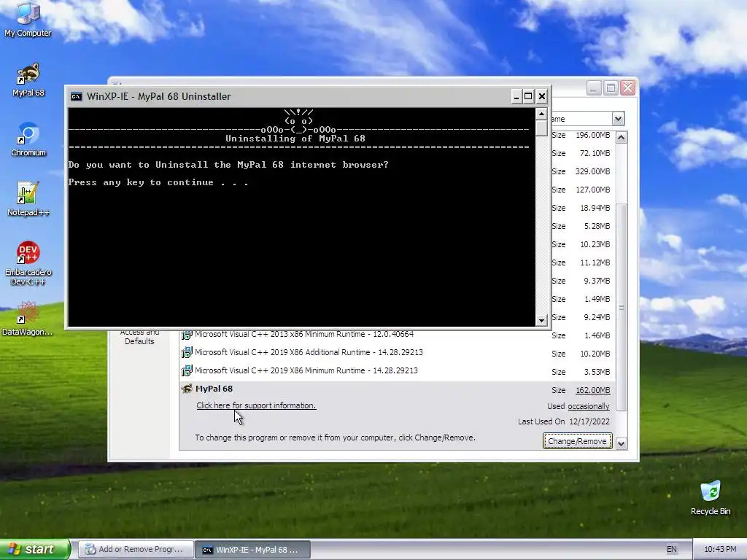Click the command prompt icon in uninstaller title bar
The width and height of the screenshot is (747, 560).
(x=76, y=97)
